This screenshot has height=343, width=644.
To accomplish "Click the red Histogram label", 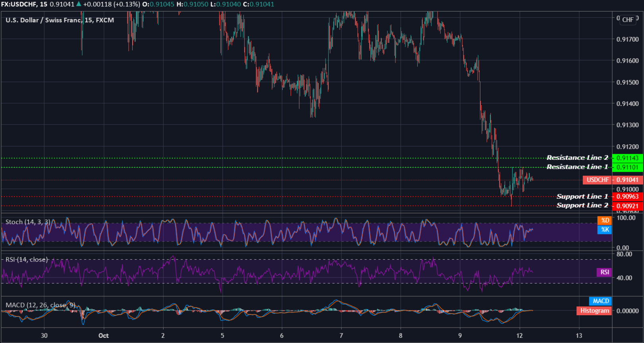I will pyautogui.click(x=594, y=311).
